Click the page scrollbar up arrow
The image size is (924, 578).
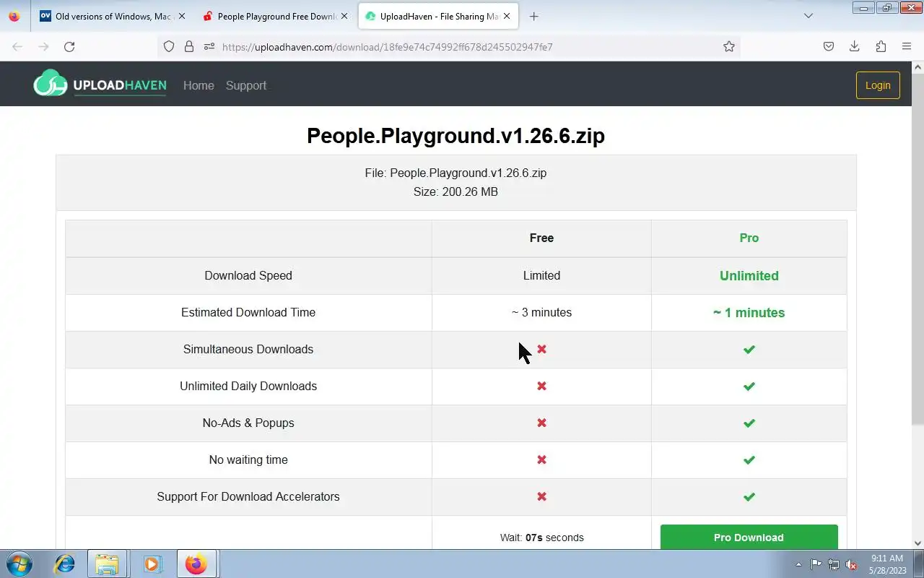918,67
